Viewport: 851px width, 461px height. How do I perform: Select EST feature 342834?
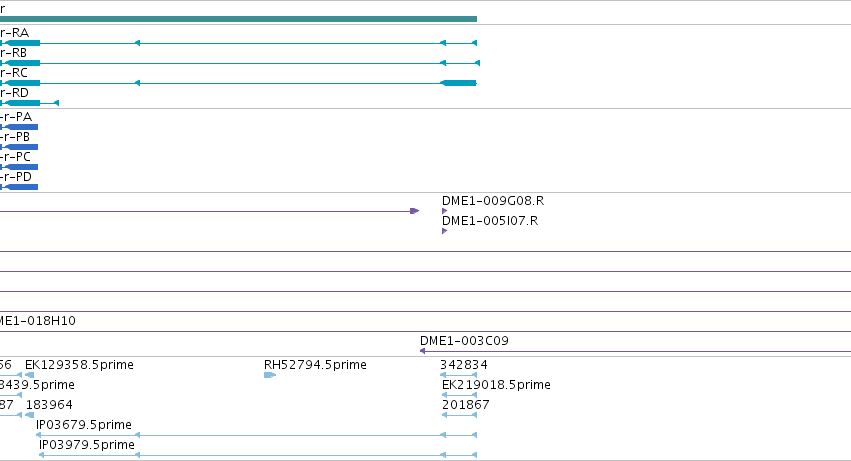[459, 375]
